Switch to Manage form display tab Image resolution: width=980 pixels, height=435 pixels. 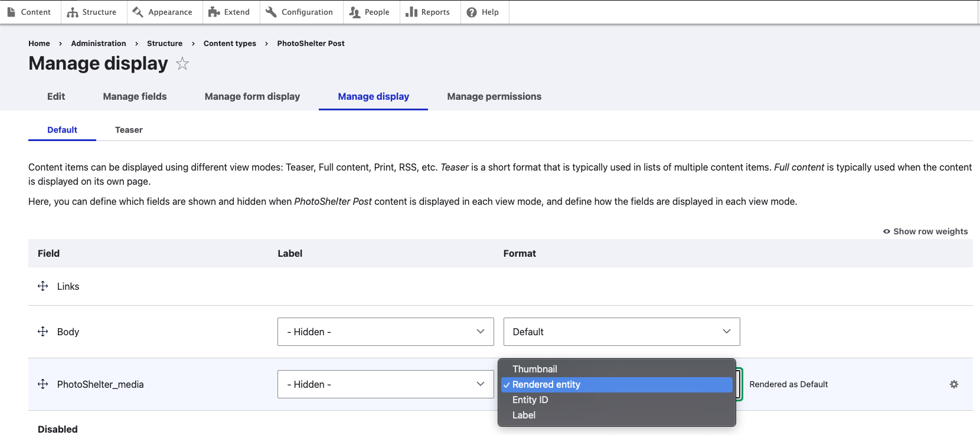[252, 96]
